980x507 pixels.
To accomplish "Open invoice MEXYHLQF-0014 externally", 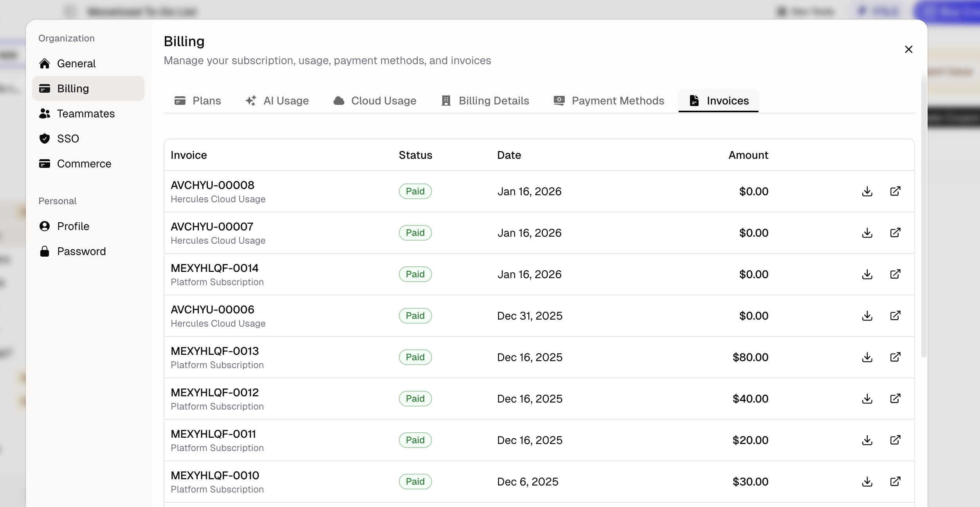I will point(895,274).
